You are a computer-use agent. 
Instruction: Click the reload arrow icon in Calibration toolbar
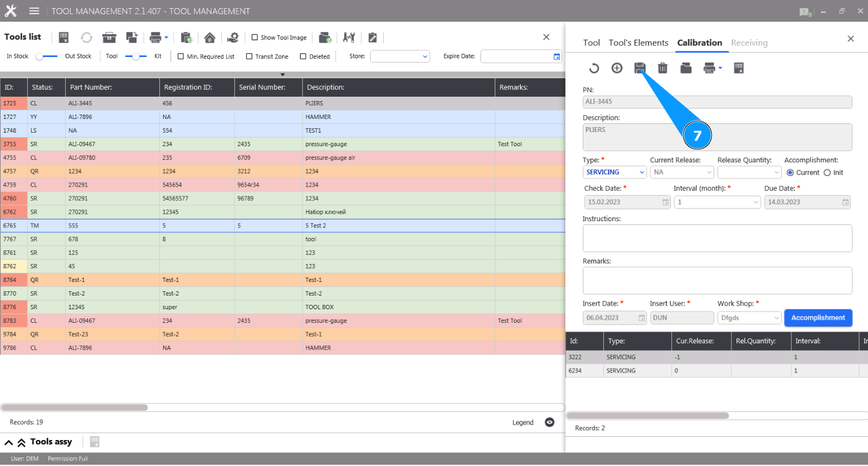coord(594,68)
